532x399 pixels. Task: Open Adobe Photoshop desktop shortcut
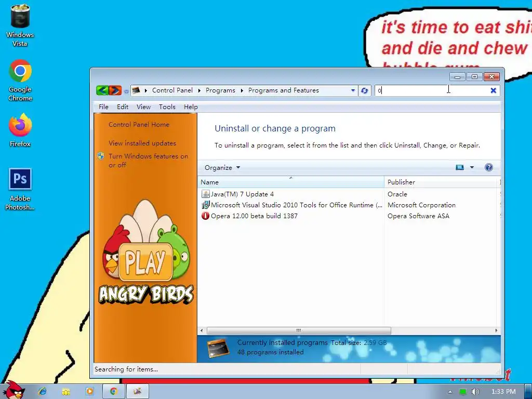(x=20, y=189)
